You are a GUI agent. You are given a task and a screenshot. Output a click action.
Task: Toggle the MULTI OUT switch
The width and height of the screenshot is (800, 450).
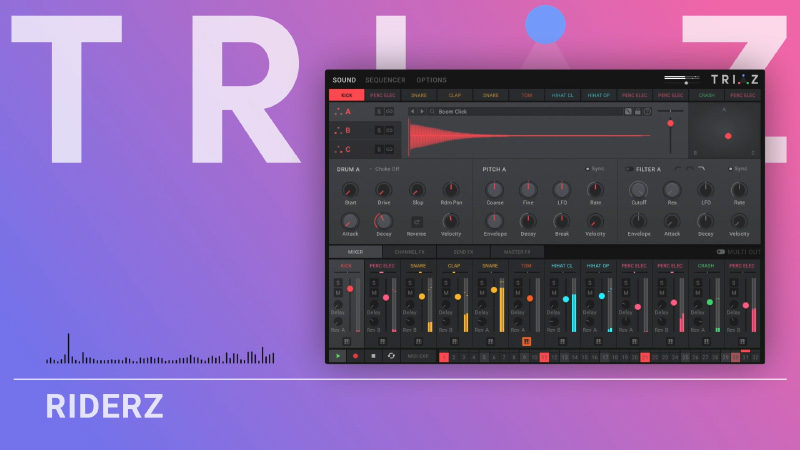(x=720, y=252)
